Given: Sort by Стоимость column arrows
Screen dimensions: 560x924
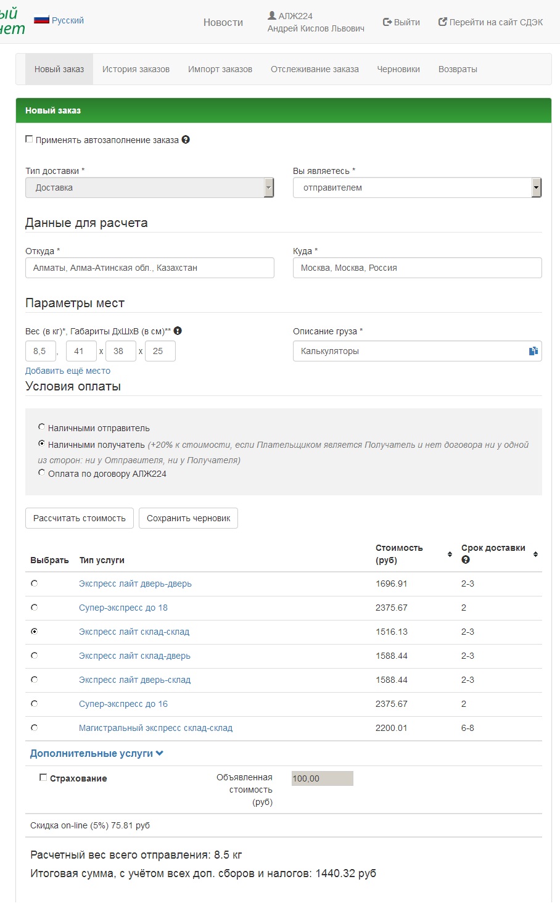Looking at the screenshot, I should tap(450, 555).
